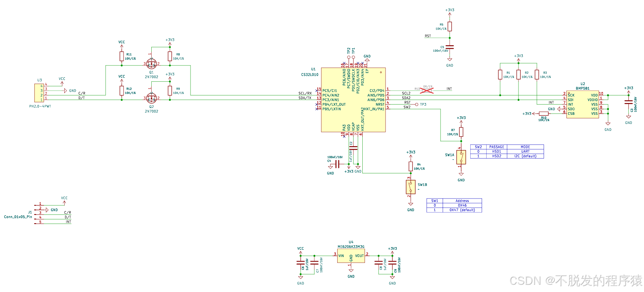Click the 'I2C (default)' table cell
Image resolution: width=644 pixels, height=292 pixels.
(525, 156)
